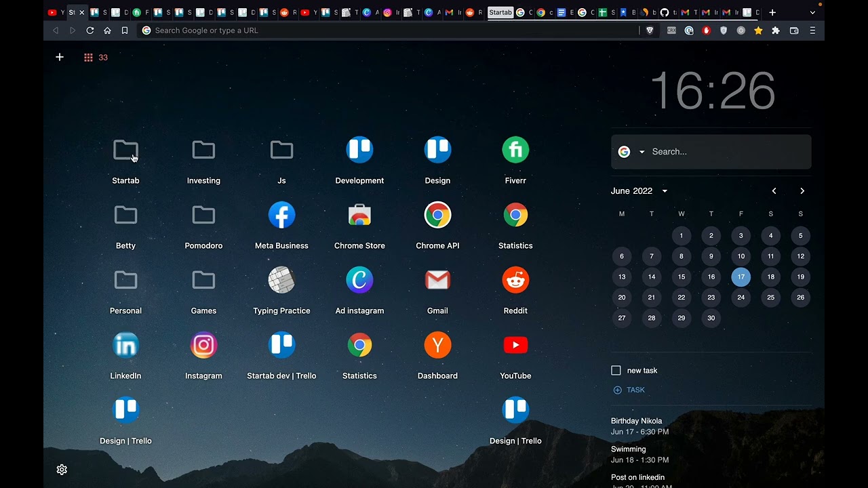Go to the previous calendar month
This screenshot has width=868, height=488.
pyautogui.click(x=774, y=191)
